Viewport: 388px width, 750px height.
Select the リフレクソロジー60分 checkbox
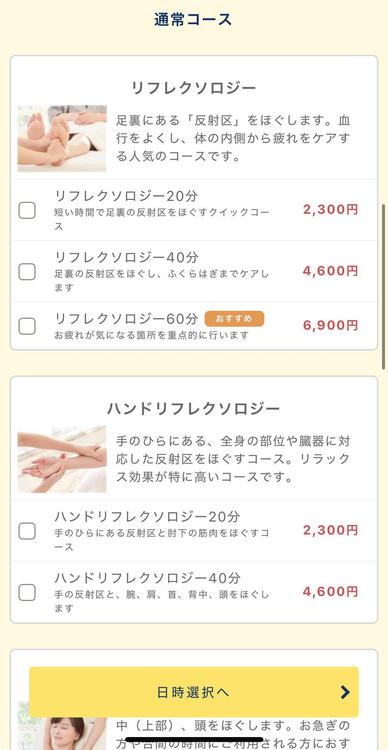(x=27, y=326)
